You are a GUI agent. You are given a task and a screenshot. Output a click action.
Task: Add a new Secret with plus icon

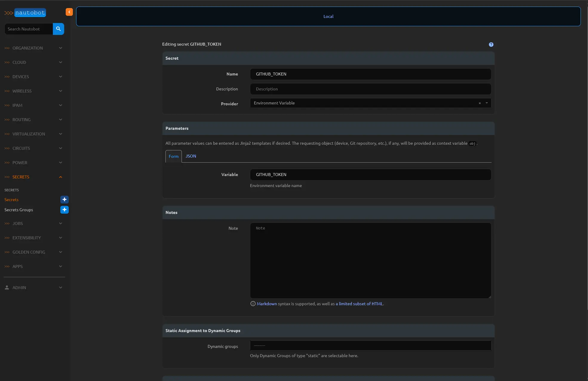pos(64,200)
